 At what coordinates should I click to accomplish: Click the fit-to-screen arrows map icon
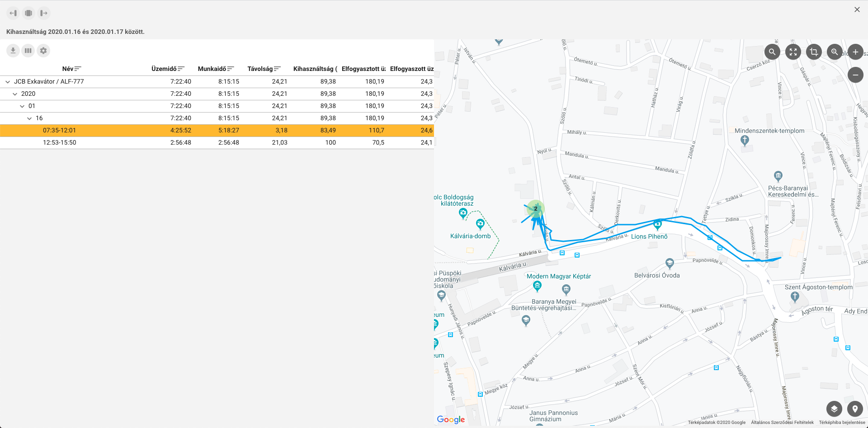pyautogui.click(x=793, y=52)
